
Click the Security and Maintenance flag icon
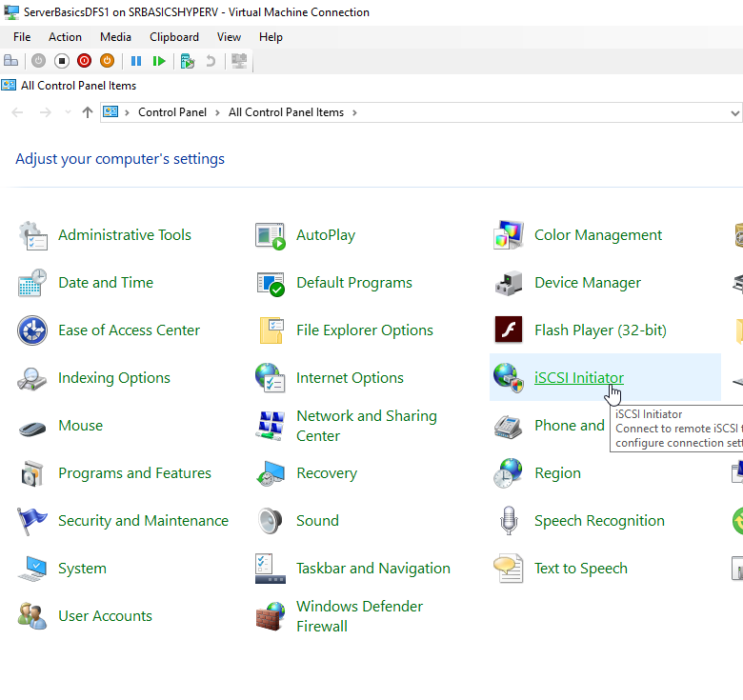[31, 521]
